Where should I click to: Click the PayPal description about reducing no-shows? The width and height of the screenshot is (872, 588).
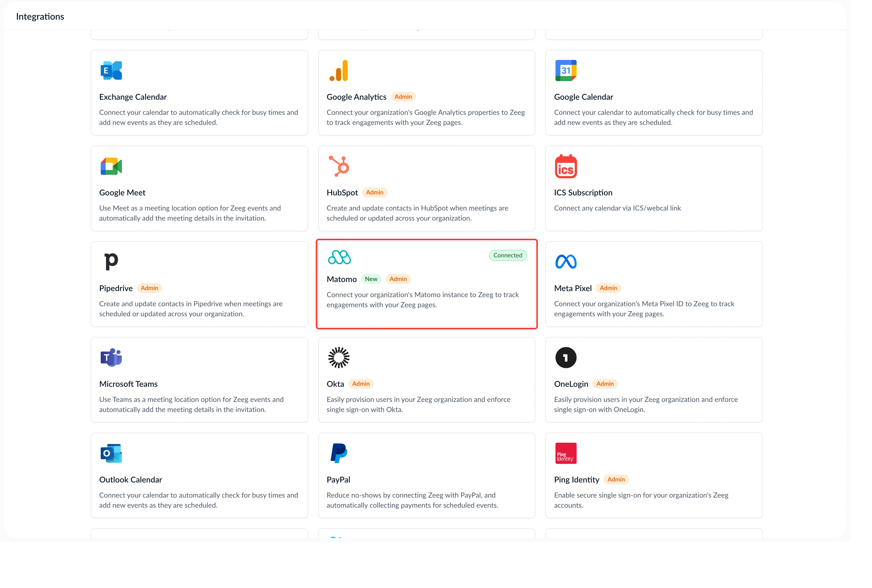pos(412,500)
